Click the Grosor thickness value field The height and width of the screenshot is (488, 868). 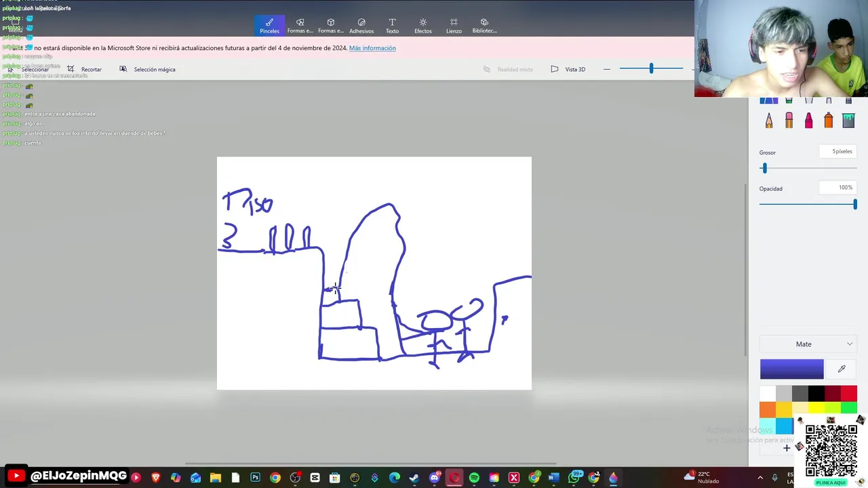click(x=837, y=152)
